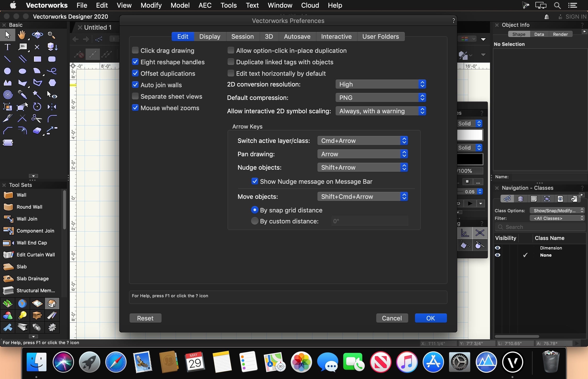Uncheck Mouse wheel zooms

[135, 108]
